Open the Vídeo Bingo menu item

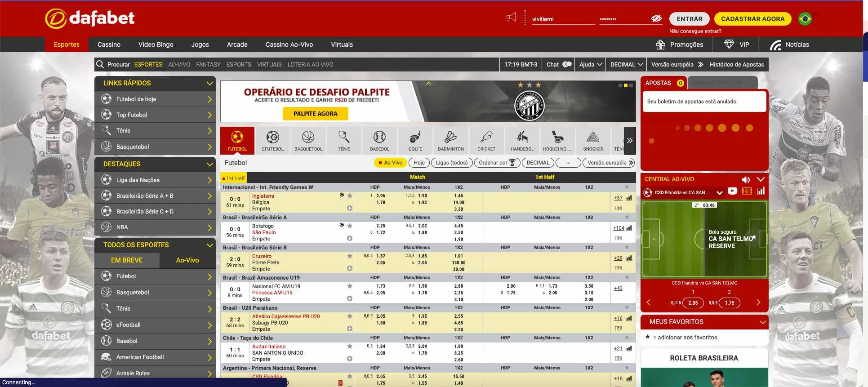coord(156,44)
